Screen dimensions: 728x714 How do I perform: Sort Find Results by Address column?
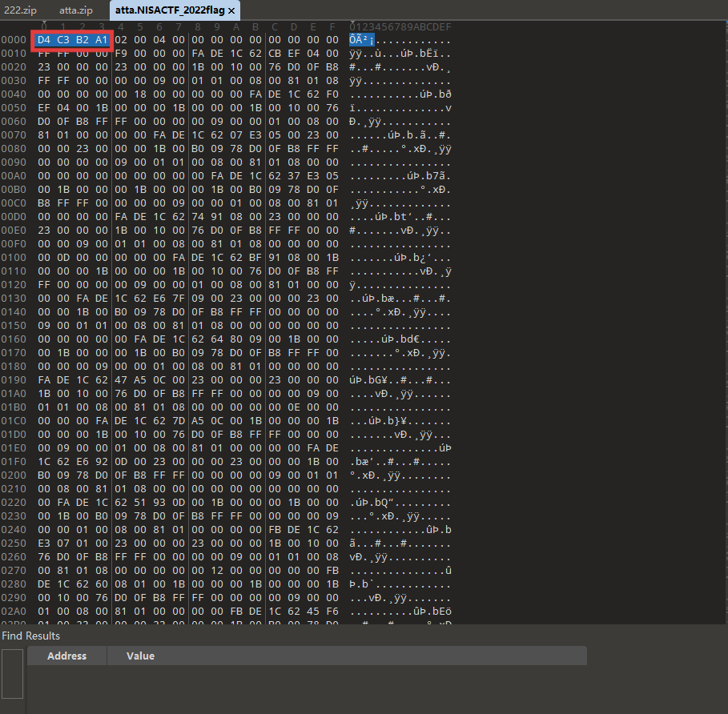coord(66,656)
